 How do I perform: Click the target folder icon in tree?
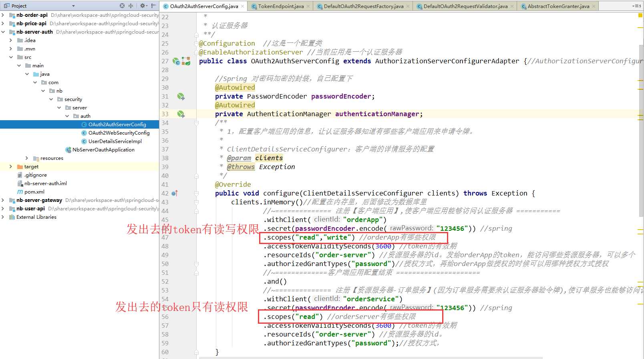click(20, 166)
